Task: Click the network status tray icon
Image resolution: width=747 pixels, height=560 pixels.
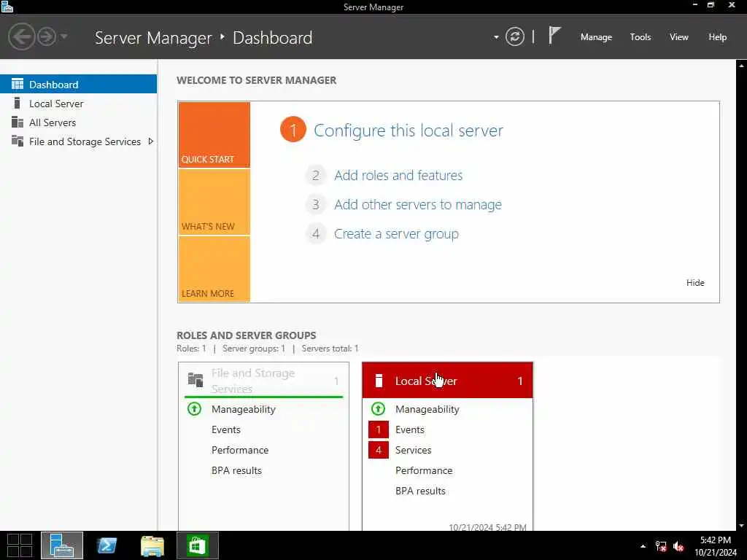Action: (x=661, y=546)
